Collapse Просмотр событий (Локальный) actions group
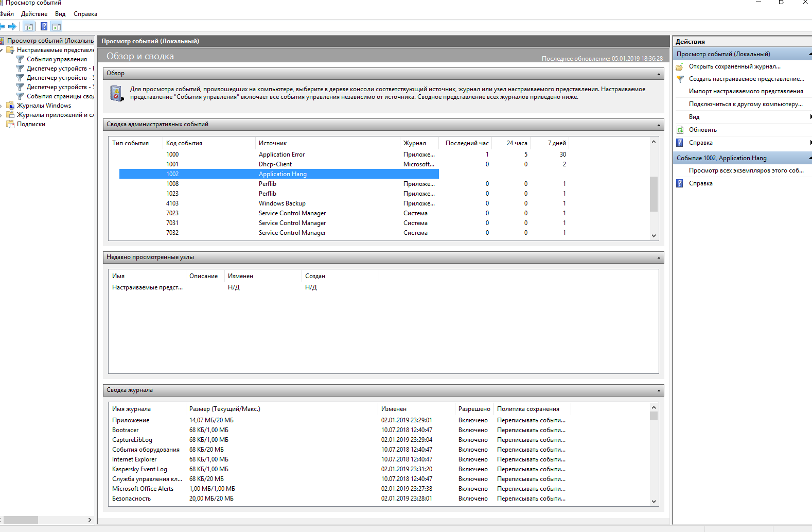Image resolution: width=812 pixels, height=532 pixels. (809, 54)
